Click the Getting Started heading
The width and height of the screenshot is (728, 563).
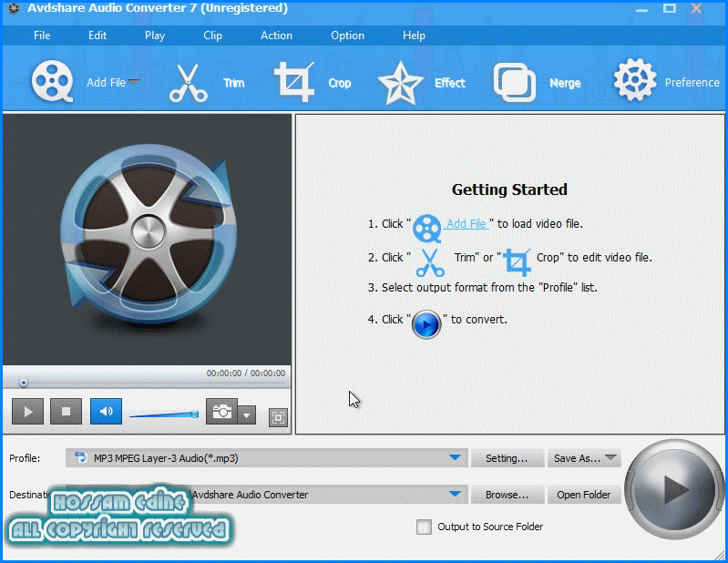click(509, 189)
